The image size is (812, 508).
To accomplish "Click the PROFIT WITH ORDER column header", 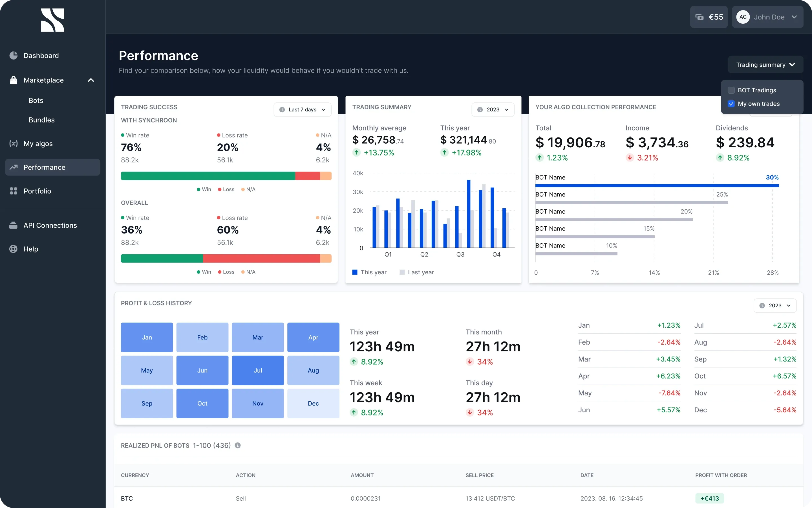I will 721,475.
